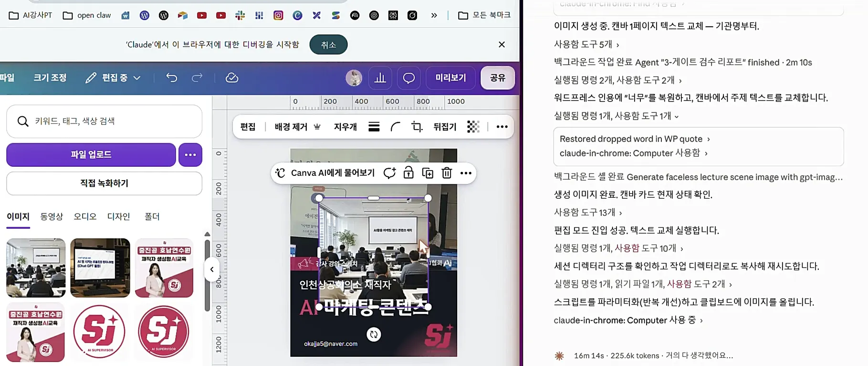The height and width of the screenshot is (366, 868).
Task: Open upload options three-dot purple button
Action: [x=190, y=154]
